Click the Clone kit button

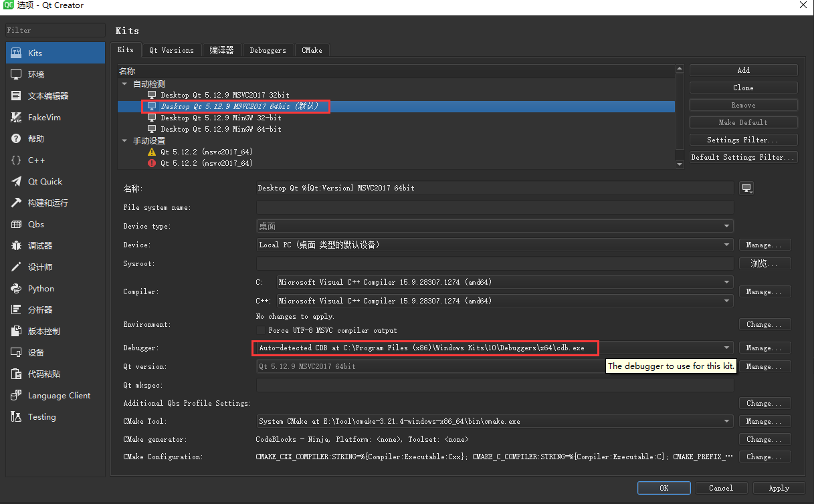(x=742, y=87)
